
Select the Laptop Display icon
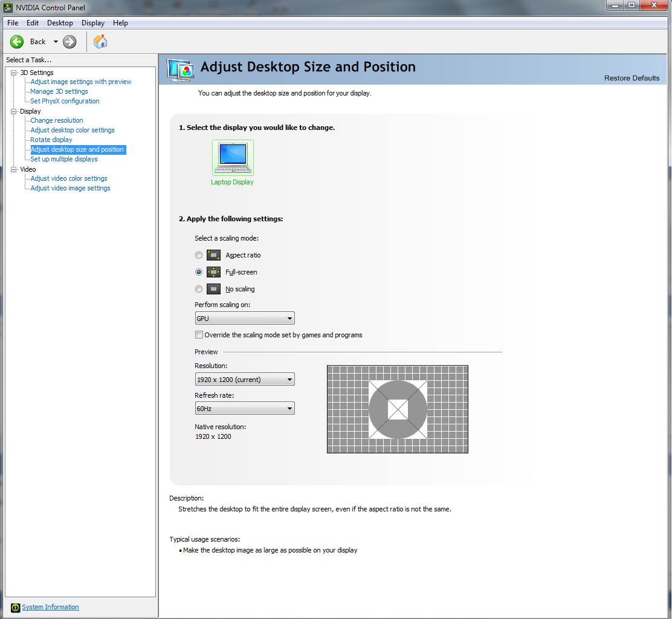(x=233, y=157)
